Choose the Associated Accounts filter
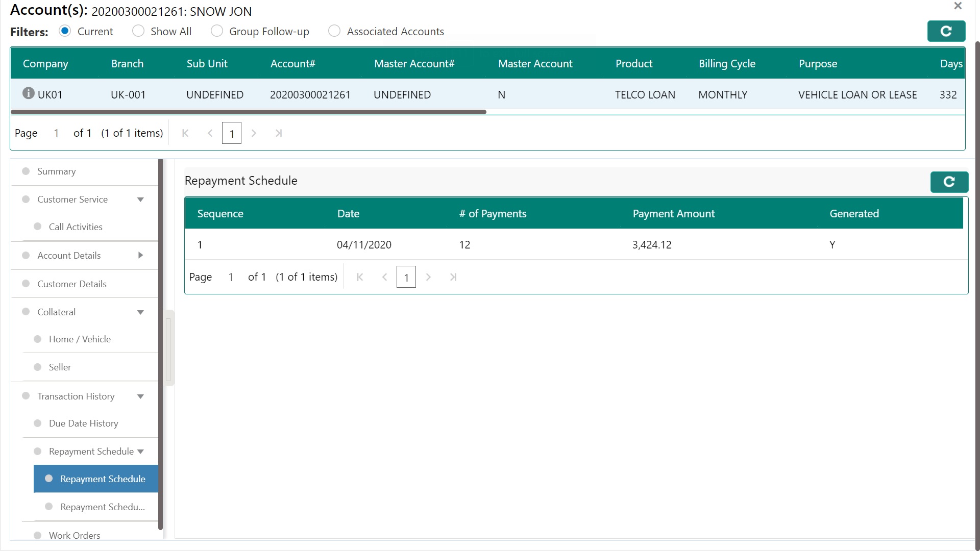Image resolution: width=980 pixels, height=551 pixels. (334, 31)
